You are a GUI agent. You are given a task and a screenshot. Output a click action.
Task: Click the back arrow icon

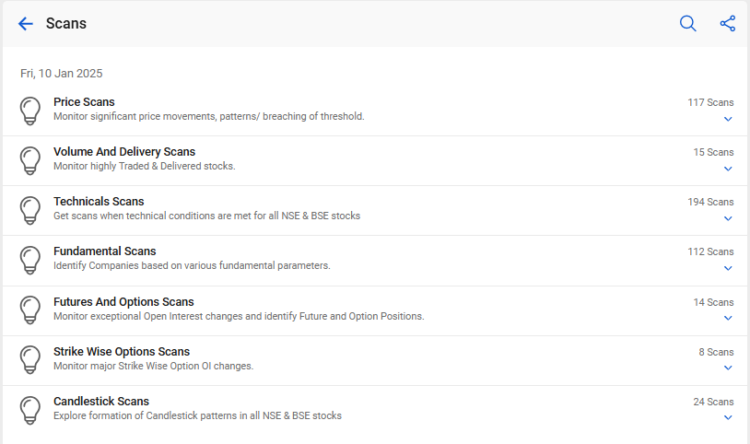pyautogui.click(x=26, y=24)
